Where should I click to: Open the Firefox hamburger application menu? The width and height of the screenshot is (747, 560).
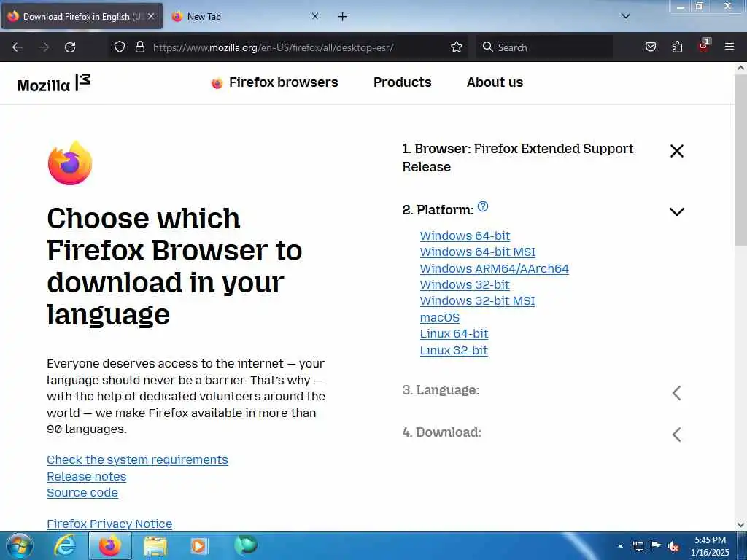[x=729, y=47]
